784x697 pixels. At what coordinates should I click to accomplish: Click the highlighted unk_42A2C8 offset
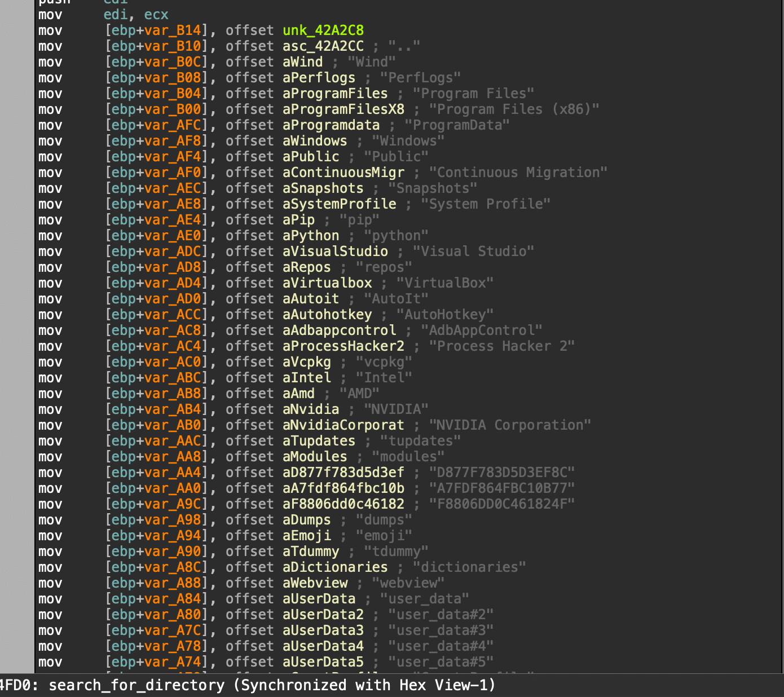323,30
